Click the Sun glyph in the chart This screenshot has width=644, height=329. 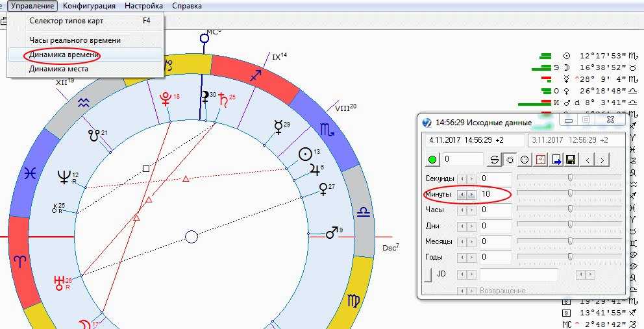coord(306,154)
